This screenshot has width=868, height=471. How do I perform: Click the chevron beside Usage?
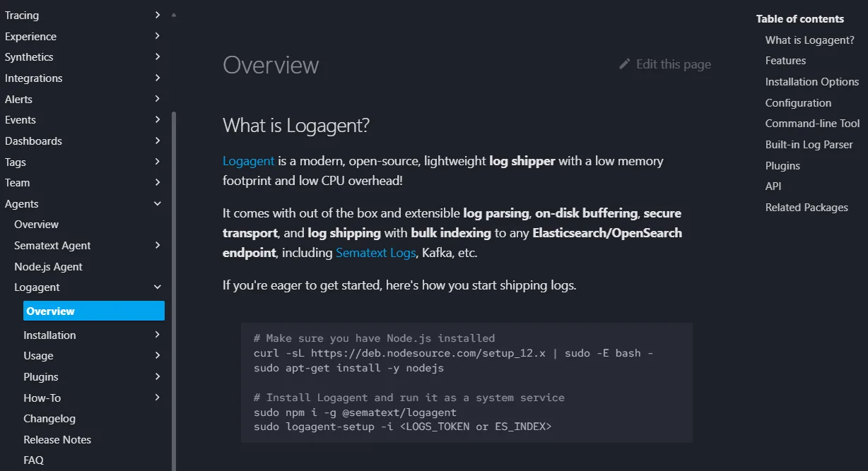pyautogui.click(x=157, y=355)
